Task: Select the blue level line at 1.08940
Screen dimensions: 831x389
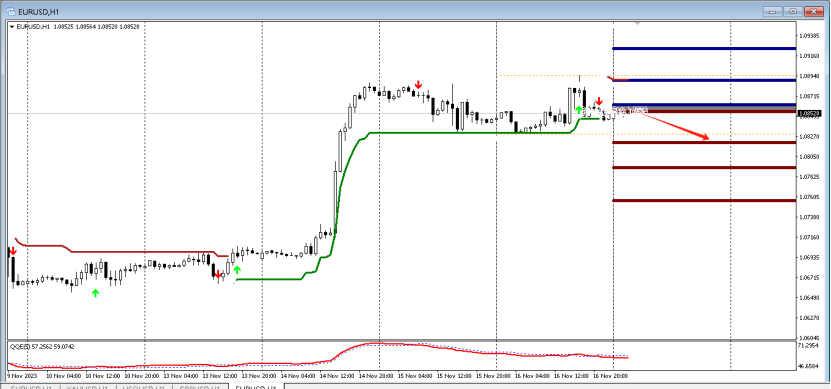Action: pyautogui.click(x=704, y=80)
